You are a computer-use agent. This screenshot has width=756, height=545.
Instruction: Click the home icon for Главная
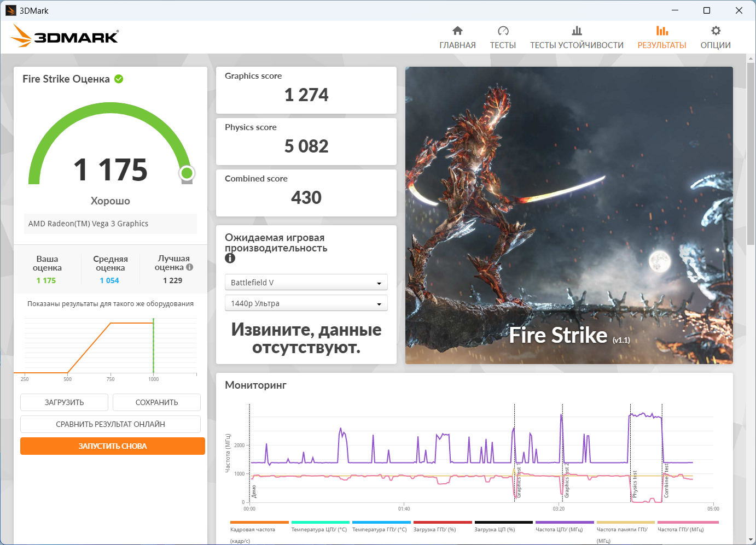pos(457,31)
